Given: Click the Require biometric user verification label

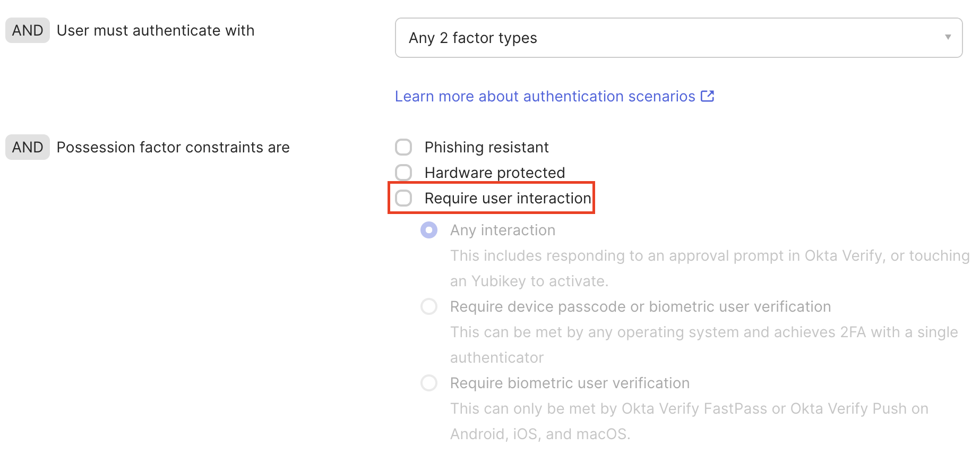Looking at the screenshot, I should coord(570,383).
